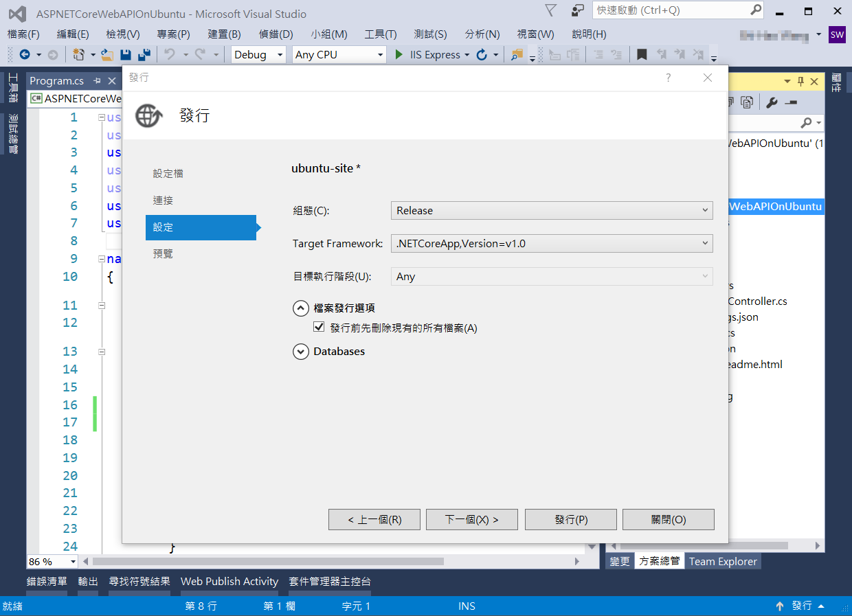Click the Navigate Forward arrow in toolbar
Image resolution: width=852 pixels, height=616 pixels.
[x=53, y=54]
